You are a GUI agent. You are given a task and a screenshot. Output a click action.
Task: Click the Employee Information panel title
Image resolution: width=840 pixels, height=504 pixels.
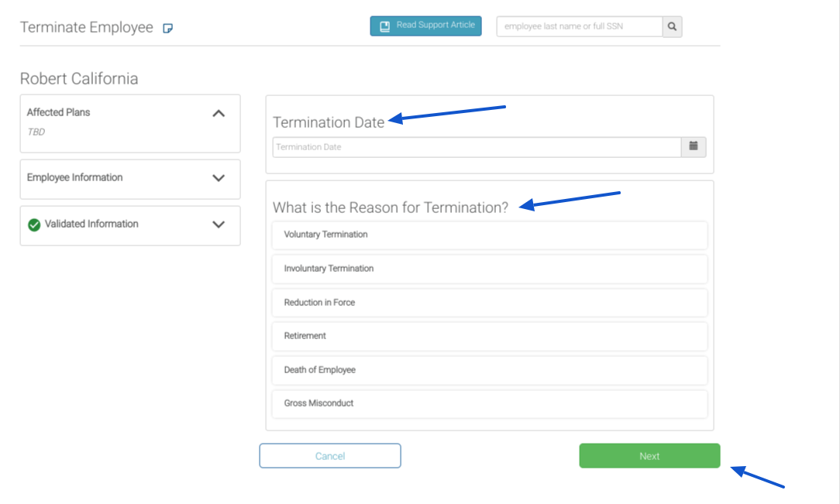(75, 177)
